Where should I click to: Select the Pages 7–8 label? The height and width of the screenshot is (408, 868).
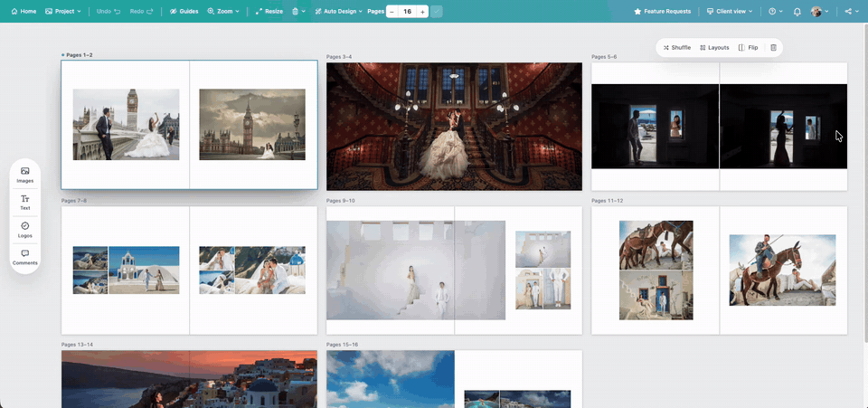pyautogui.click(x=73, y=201)
